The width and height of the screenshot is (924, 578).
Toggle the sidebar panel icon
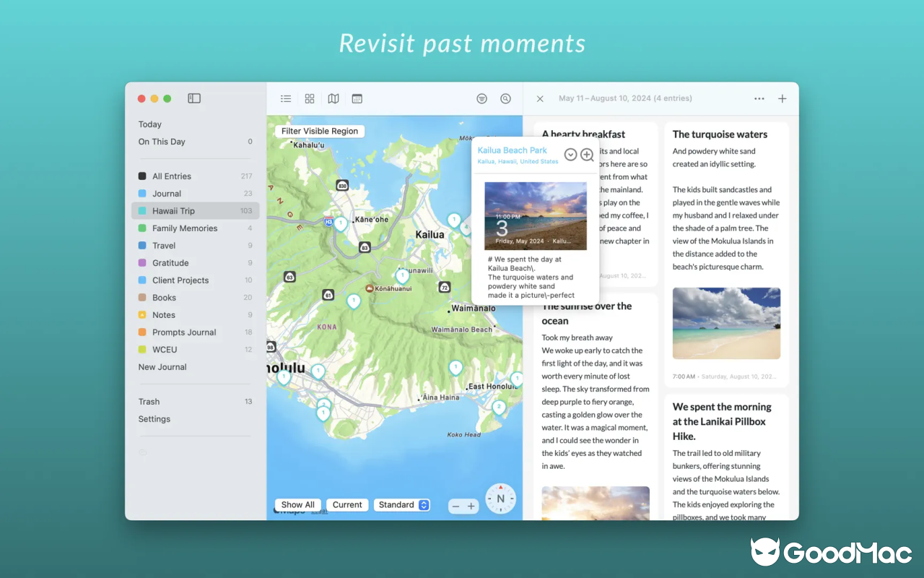click(194, 98)
